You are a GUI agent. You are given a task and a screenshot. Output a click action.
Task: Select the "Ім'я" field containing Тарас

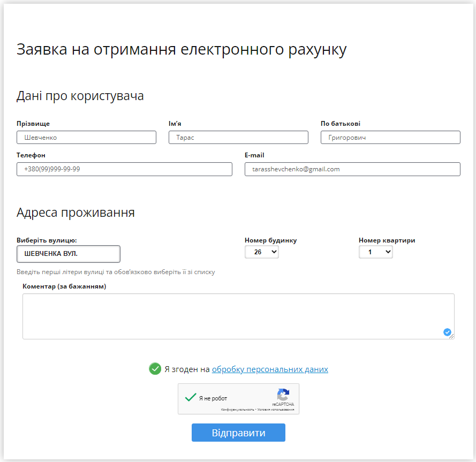(x=238, y=137)
